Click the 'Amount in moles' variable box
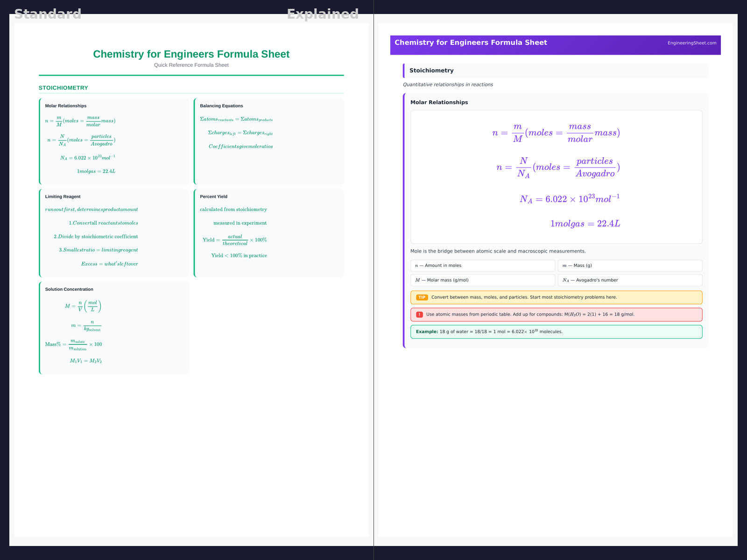Image resolution: width=747 pixels, height=560 pixels. (x=482, y=266)
